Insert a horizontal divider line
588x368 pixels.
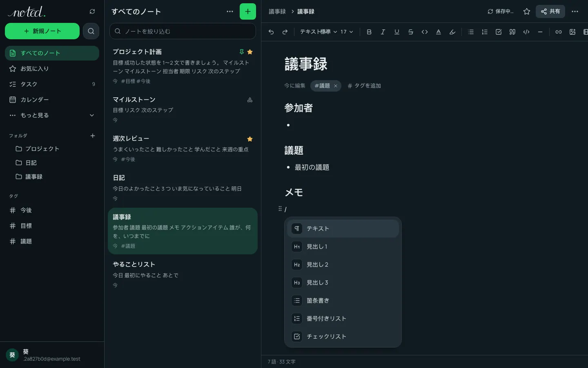[540, 32]
